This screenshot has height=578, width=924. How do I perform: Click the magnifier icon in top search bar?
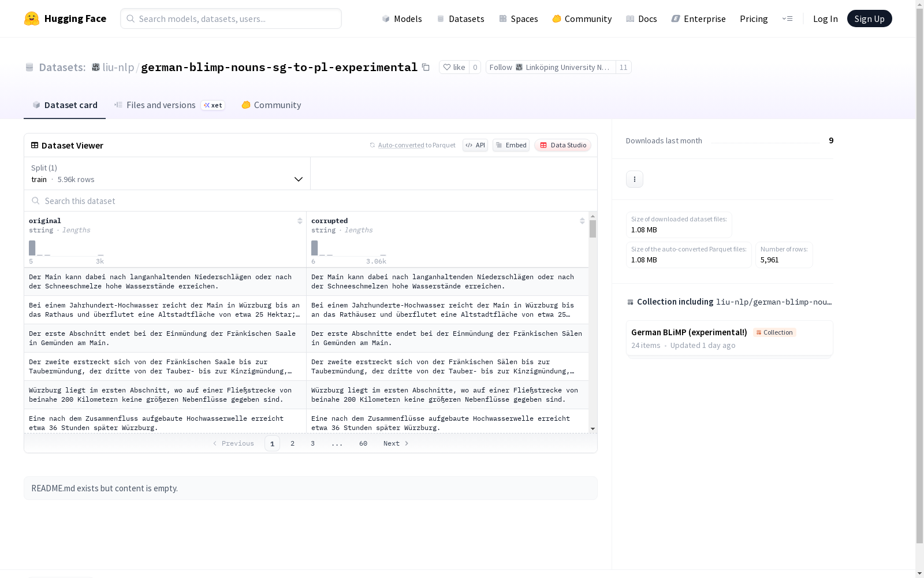[x=131, y=18]
